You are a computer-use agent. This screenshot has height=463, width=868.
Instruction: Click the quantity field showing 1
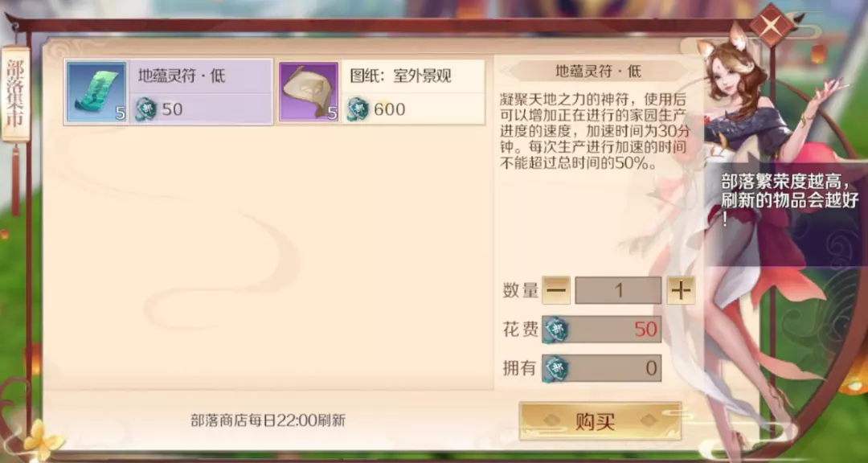[x=618, y=291]
